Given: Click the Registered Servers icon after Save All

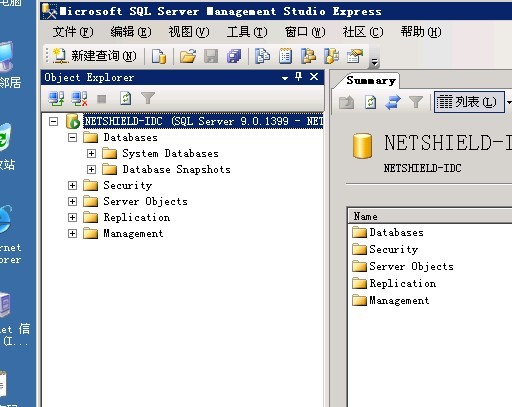Looking at the screenshot, I should tap(263, 56).
